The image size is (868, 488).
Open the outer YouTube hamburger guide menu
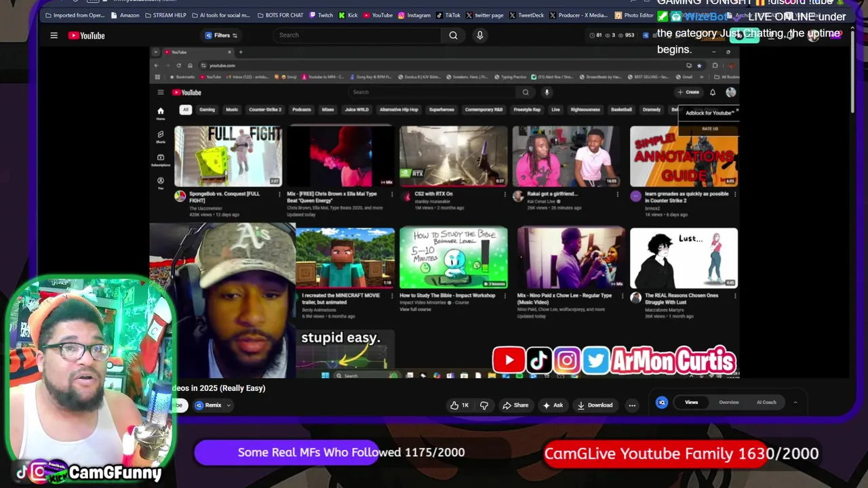click(x=54, y=35)
